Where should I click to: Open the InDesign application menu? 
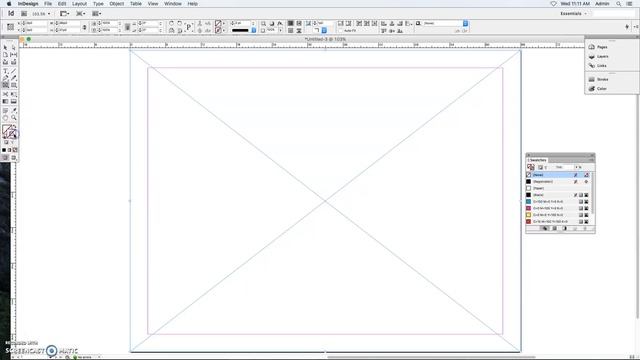[28, 4]
